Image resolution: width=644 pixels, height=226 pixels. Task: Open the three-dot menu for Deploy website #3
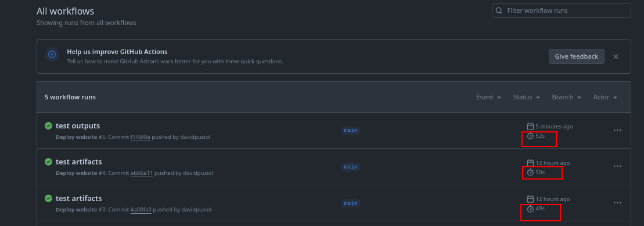coord(617,203)
